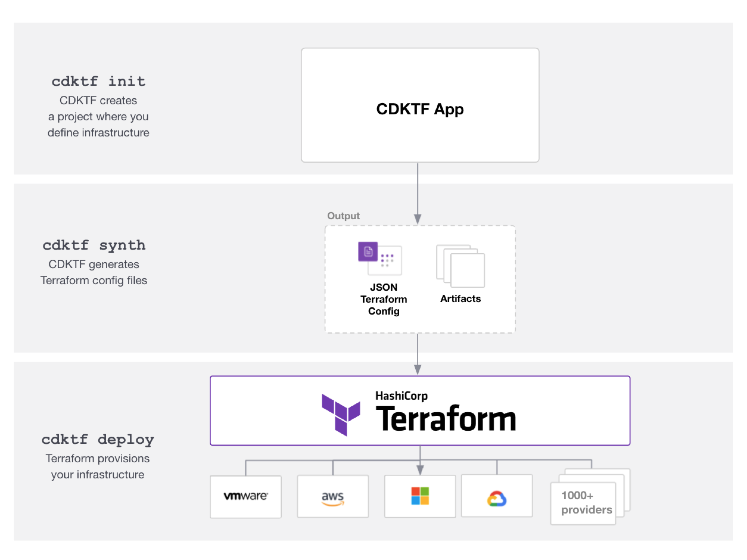The width and height of the screenshot is (747, 560).
Task: Toggle the Output section visibility
Action: pyautogui.click(x=343, y=215)
